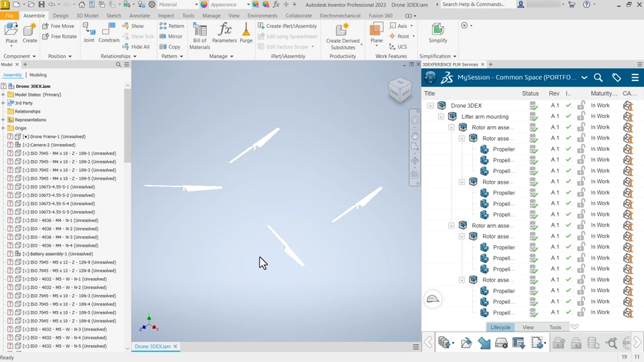Collapse the Drone 3DEX tree node
This screenshot has width=644, height=362.
pos(430,105)
